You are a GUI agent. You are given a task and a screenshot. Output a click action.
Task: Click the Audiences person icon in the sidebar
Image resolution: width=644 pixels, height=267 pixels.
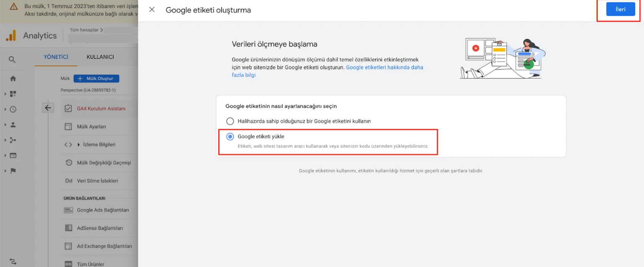click(13, 124)
